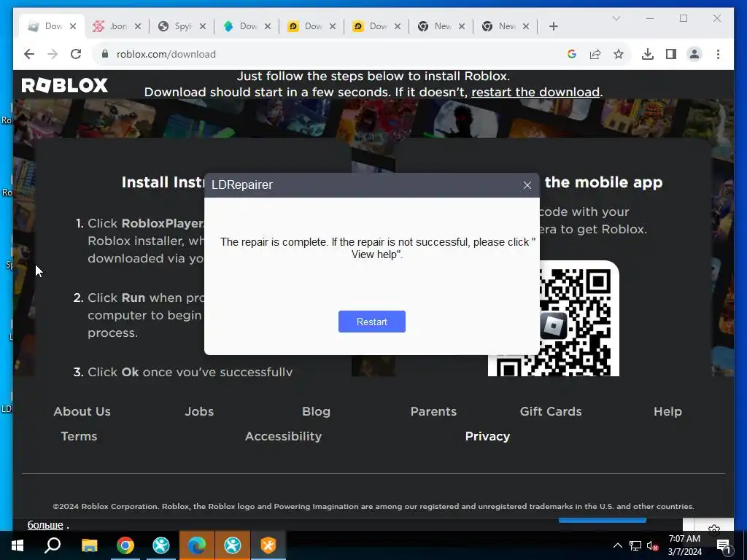Screen dimensions: 747x560
Task: Click the share page icon
Action: 595,54
